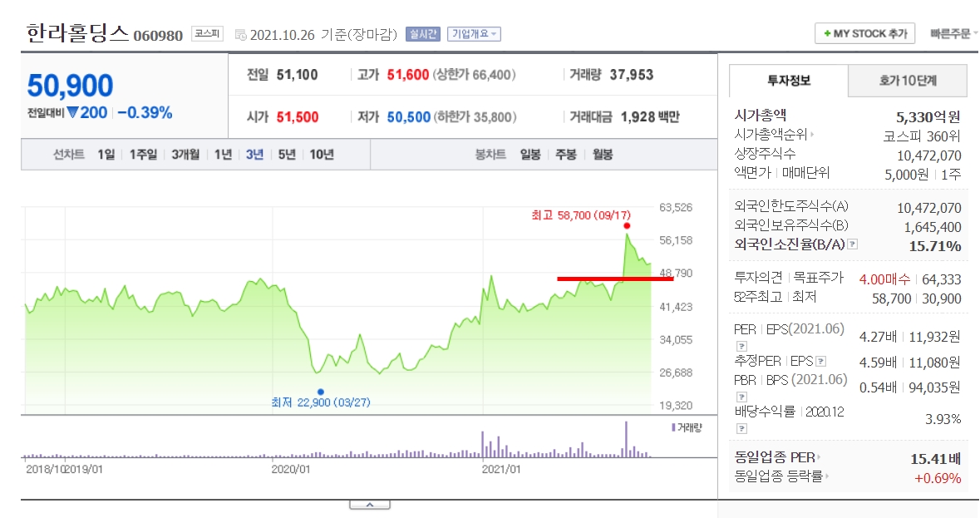Click arrow next to 동일업종 등락률

827,476
